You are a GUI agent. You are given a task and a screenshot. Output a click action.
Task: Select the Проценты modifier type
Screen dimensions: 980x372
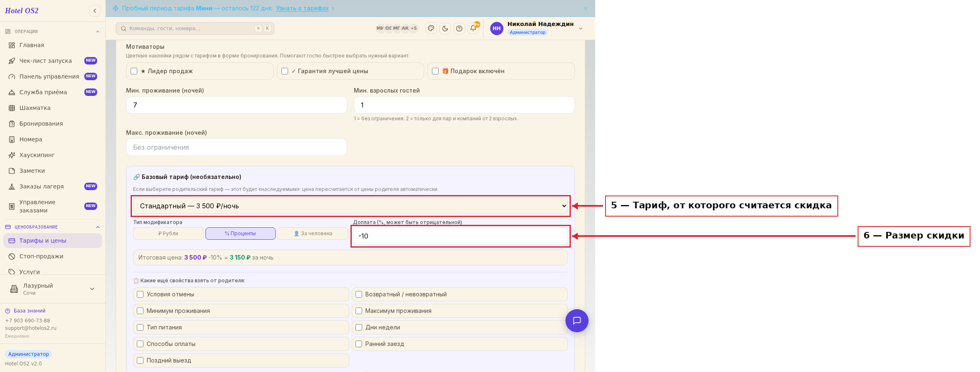tap(241, 234)
